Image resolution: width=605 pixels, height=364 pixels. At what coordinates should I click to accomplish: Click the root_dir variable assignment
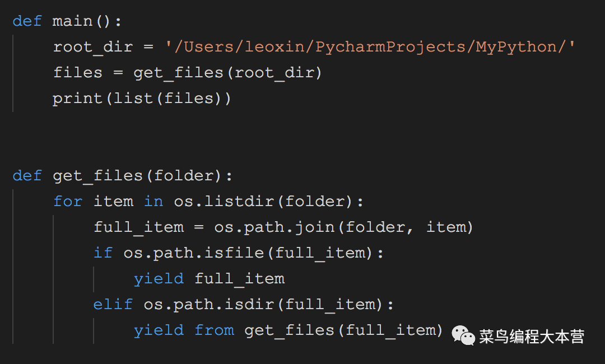coord(93,47)
